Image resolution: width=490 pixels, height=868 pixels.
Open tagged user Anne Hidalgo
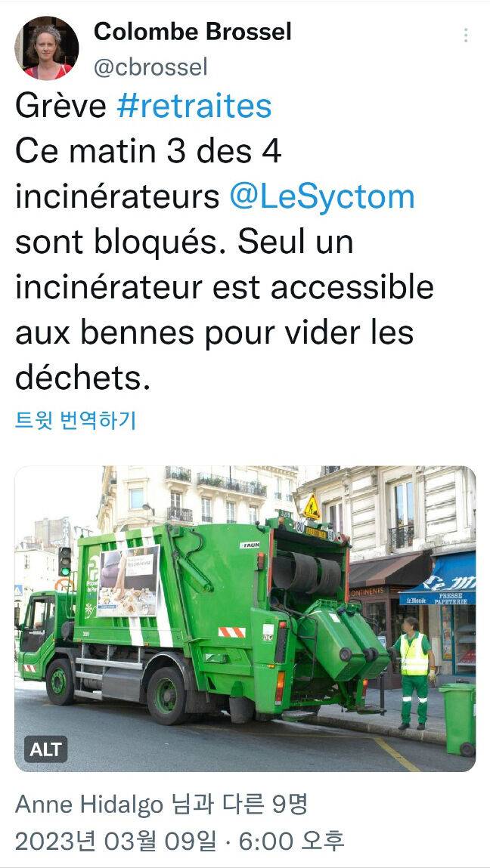click(89, 804)
